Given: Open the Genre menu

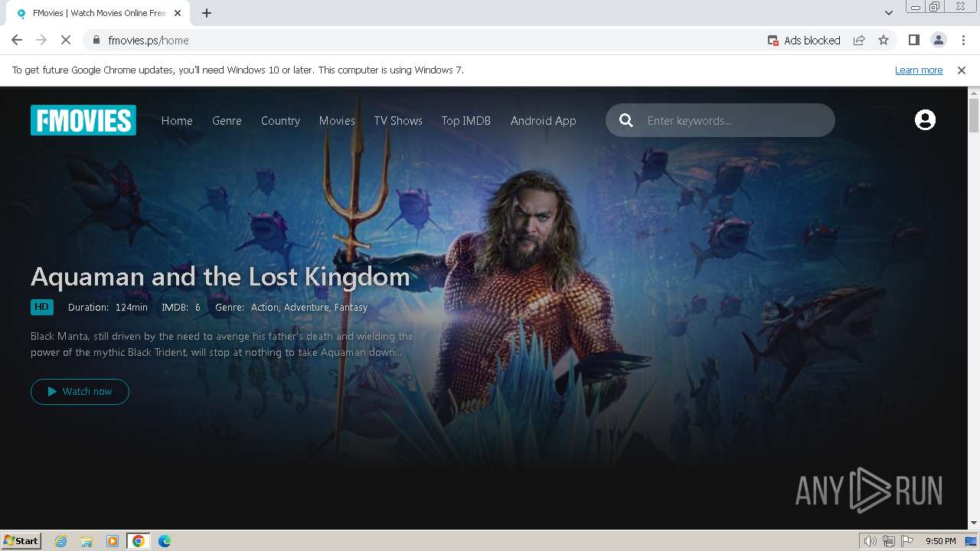Looking at the screenshot, I should 227,120.
